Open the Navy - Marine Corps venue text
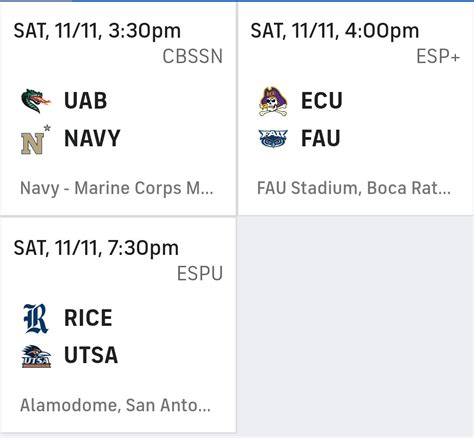This screenshot has width=474, height=438. tap(117, 188)
